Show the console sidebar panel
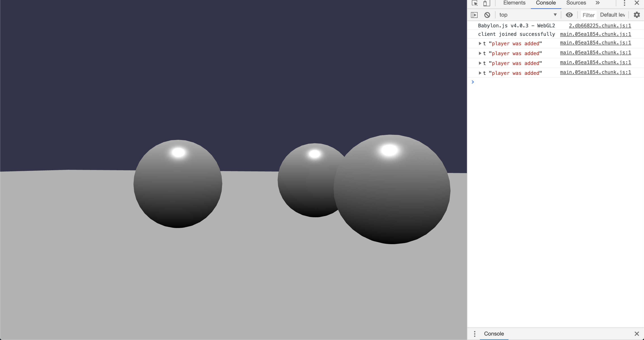 coord(474,15)
